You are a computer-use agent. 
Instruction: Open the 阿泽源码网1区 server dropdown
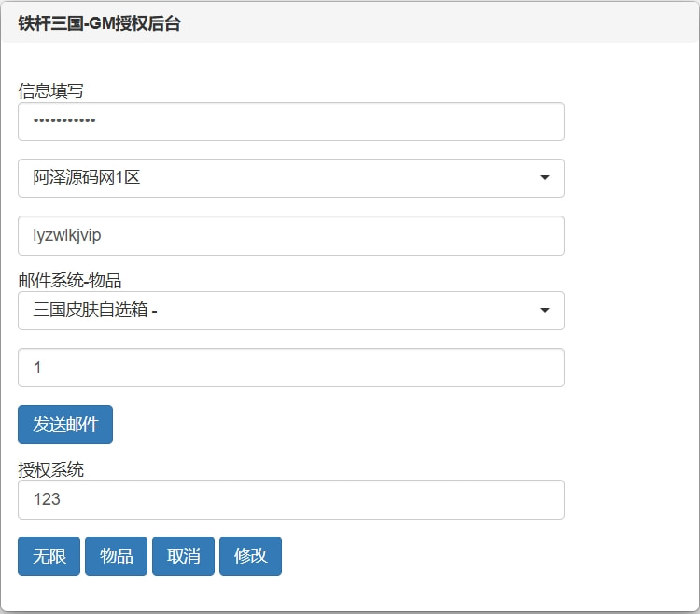pyautogui.click(x=290, y=178)
